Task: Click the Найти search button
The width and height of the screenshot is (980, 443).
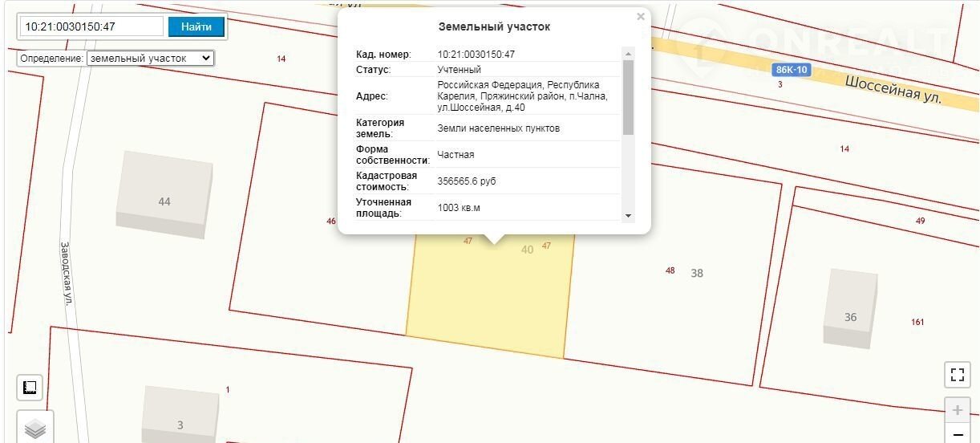Action: coord(196,26)
